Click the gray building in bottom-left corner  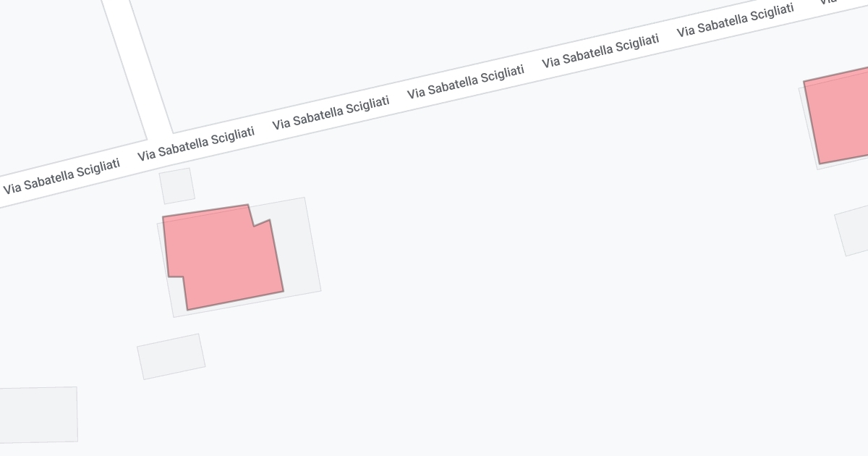pos(38,415)
